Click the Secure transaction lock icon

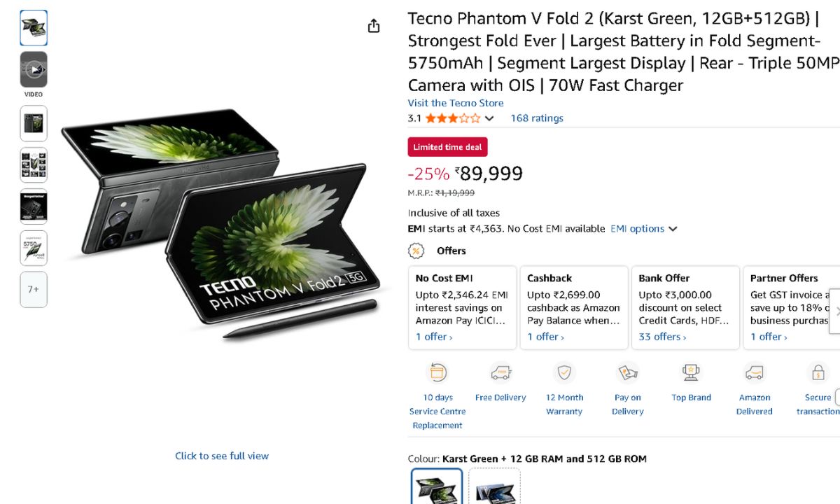(x=817, y=372)
